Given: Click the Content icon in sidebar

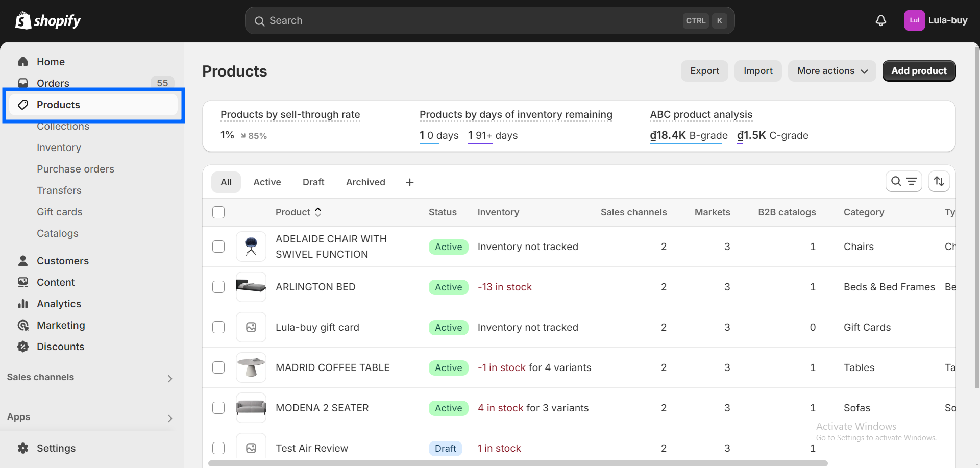Looking at the screenshot, I should (x=23, y=282).
